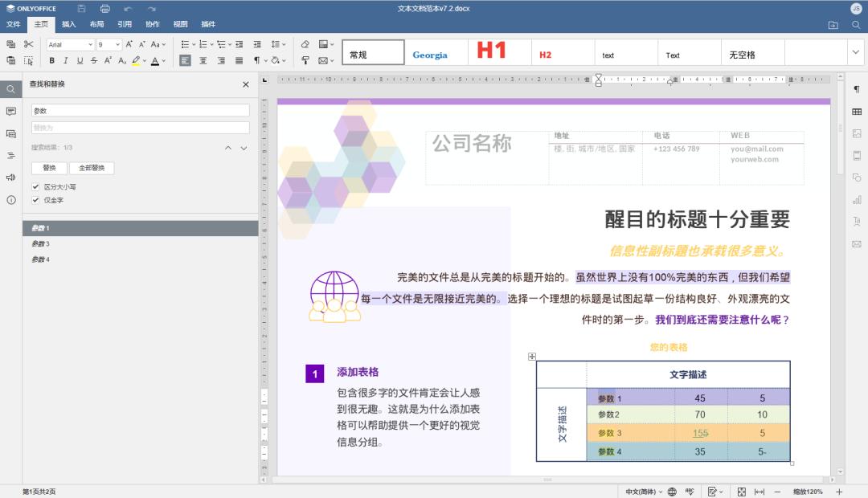The width and height of the screenshot is (868, 498).
Task: Open the Comments panel in left sidebar
Action: click(10, 111)
